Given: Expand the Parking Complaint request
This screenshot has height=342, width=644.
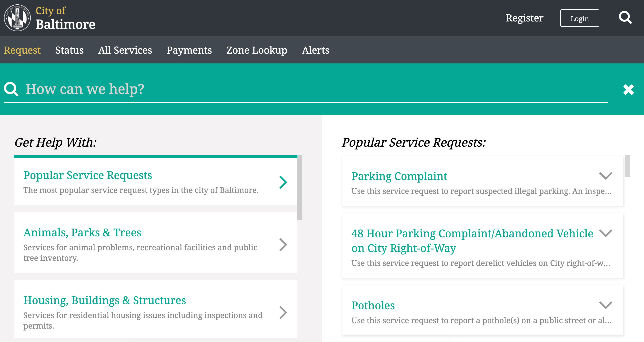Looking at the screenshot, I should 605,176.
